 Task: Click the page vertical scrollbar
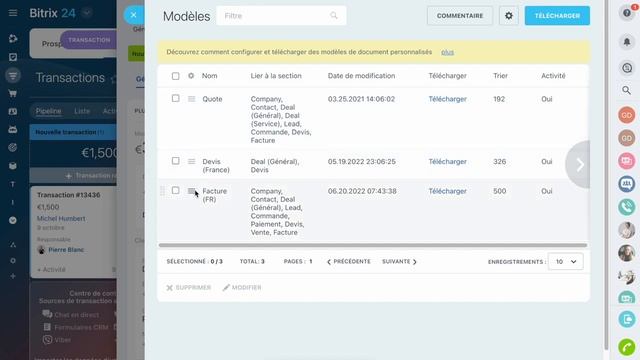tap(606, 175)
